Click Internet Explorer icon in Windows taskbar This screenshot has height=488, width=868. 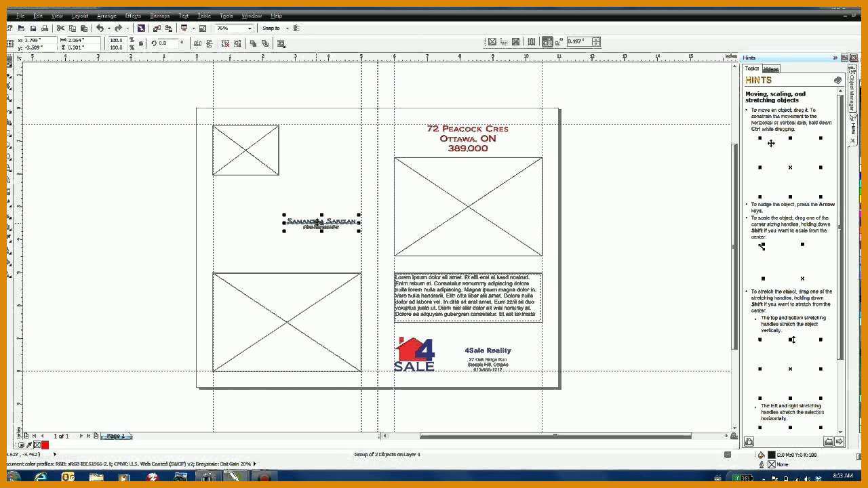pos(41,477)
